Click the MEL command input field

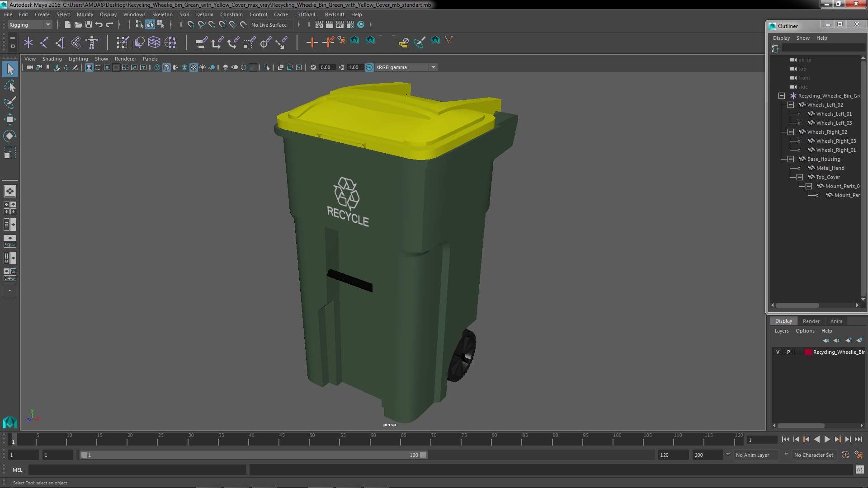(x=138, y=470)
